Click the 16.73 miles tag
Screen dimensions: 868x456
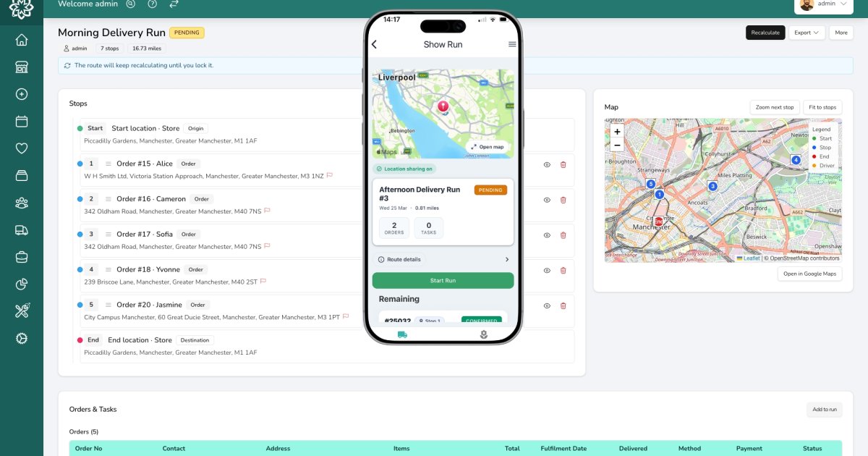(147, 48)
